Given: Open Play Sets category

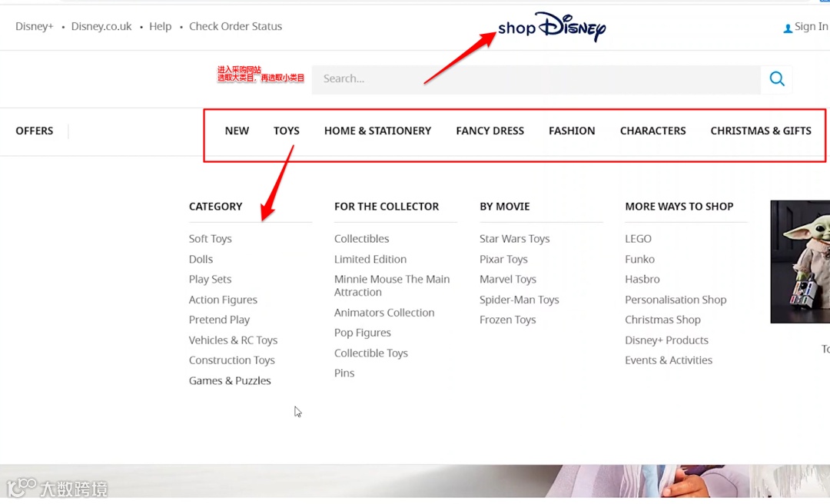Looking at the screenshot, I should (x=210, y=280).
